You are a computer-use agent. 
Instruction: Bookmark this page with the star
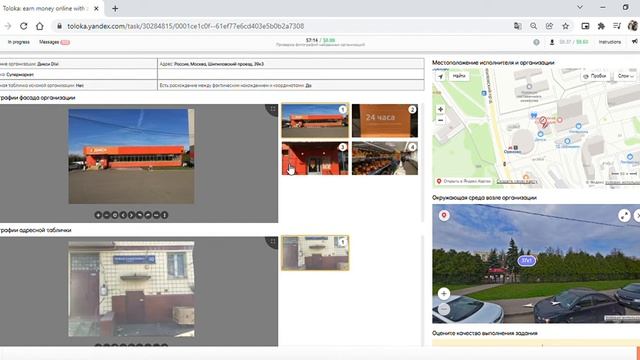[x=565, y=26]
